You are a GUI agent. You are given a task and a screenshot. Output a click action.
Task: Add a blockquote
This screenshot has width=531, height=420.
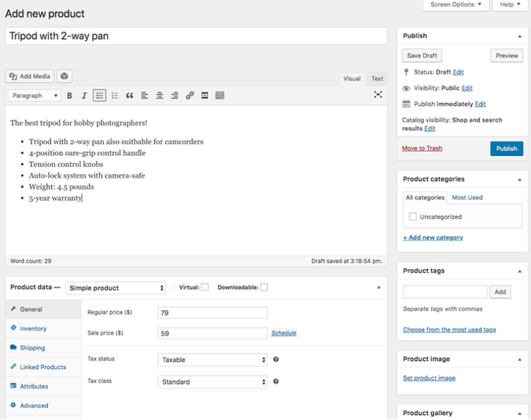click(130, 96)
